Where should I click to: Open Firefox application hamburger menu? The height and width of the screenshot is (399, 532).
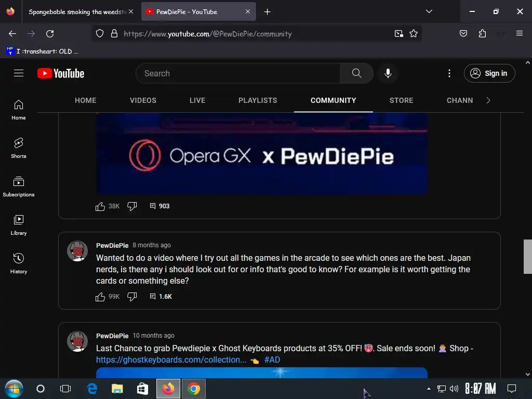tap(520, 33)
